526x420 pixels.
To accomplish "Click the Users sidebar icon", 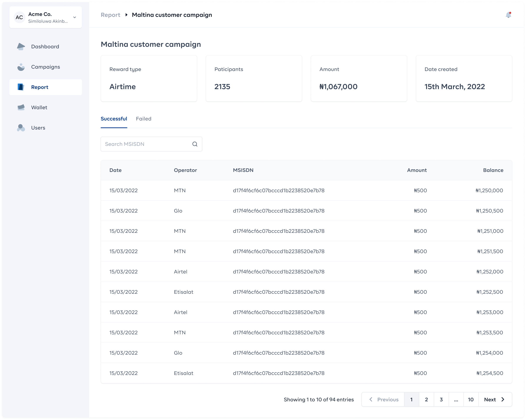I will point(21,128).
